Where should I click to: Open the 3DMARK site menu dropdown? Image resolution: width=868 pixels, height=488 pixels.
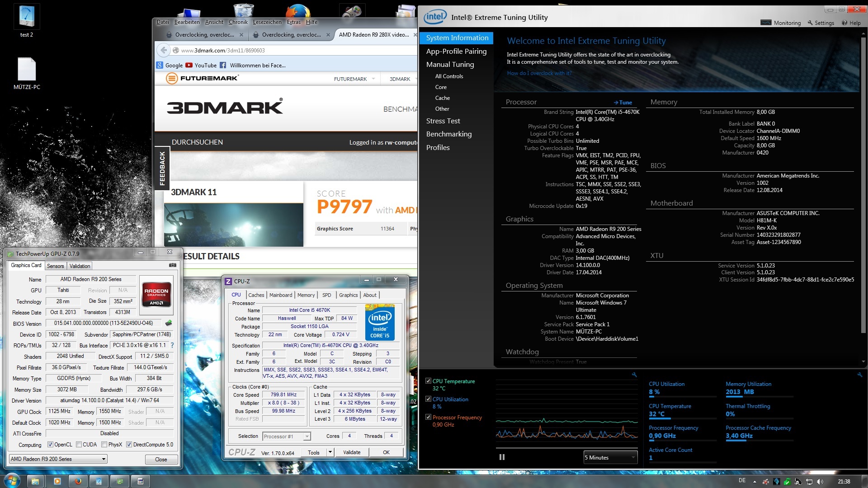tap(404, 79)
